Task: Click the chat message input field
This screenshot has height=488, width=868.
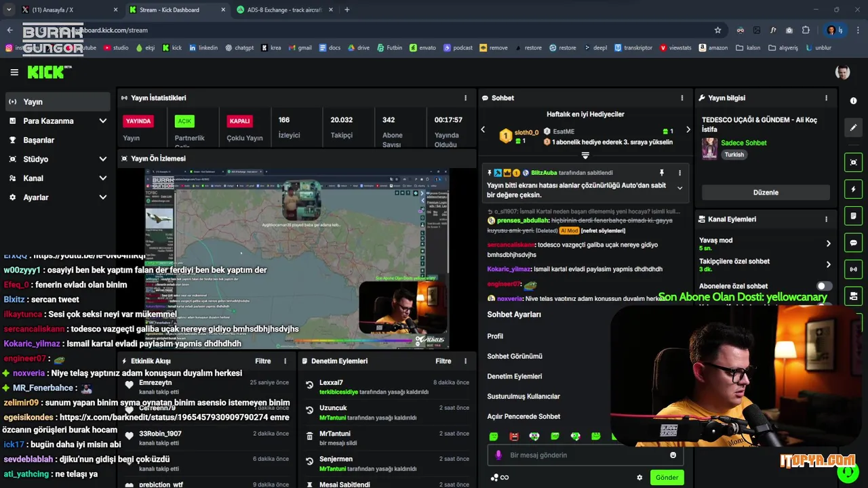Action: [x=585, y=455]
